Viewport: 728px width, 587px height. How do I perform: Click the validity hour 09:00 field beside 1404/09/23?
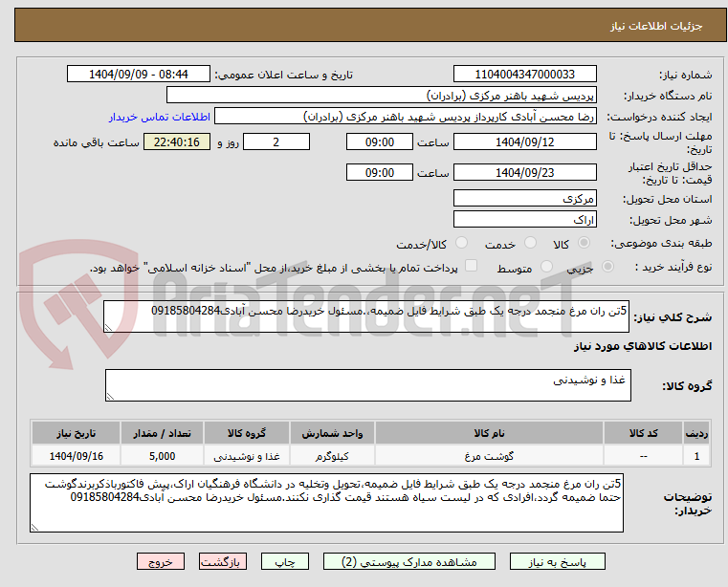[380, 173]
